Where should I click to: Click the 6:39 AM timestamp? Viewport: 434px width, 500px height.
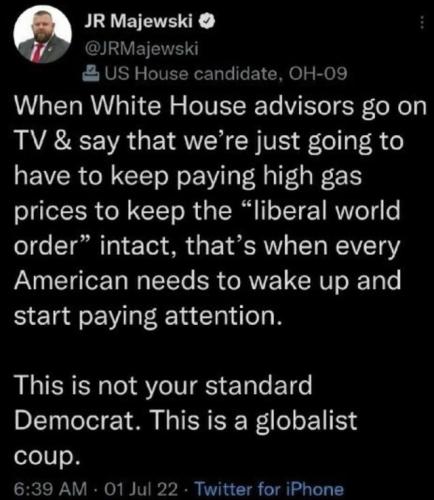[x=51, y=489]
